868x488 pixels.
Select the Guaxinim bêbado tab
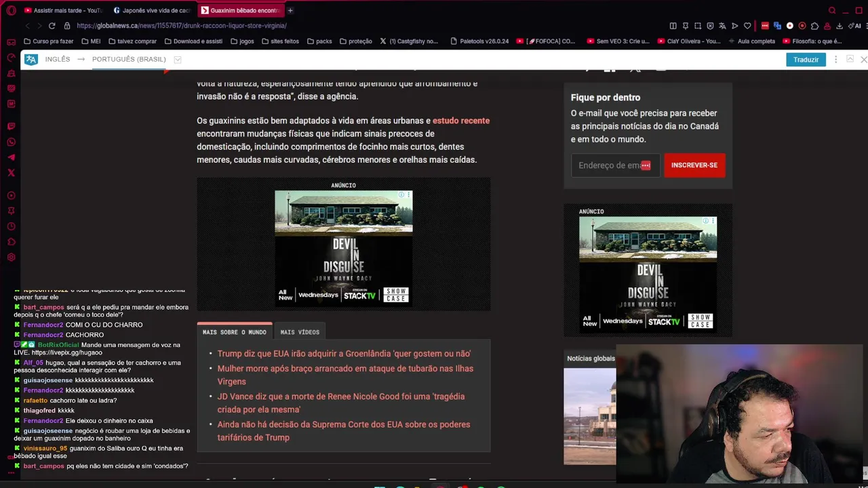coord(241,10)
